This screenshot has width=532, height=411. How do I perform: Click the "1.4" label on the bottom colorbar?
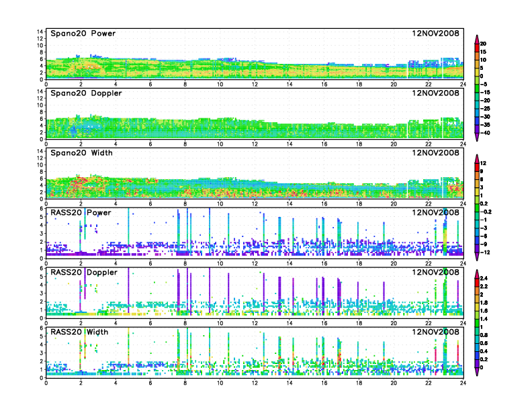pos(484,319)
